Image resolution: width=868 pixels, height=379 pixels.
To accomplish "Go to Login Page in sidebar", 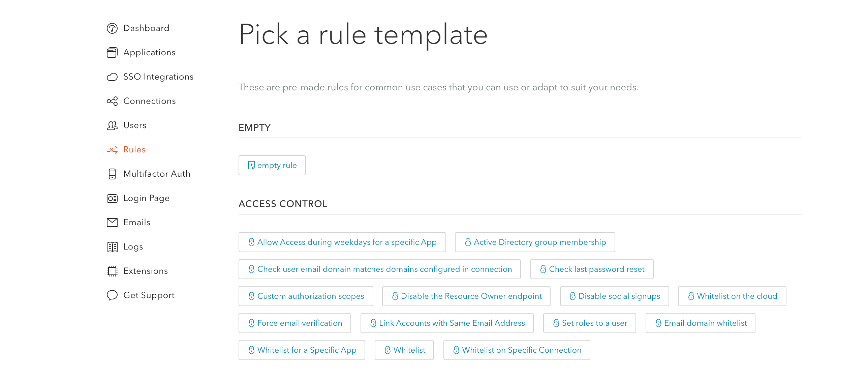I will tap(146, 198).
